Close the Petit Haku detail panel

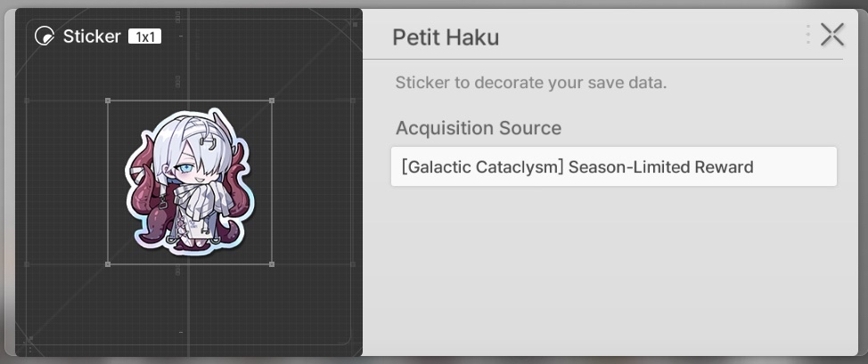coord(832,35)
